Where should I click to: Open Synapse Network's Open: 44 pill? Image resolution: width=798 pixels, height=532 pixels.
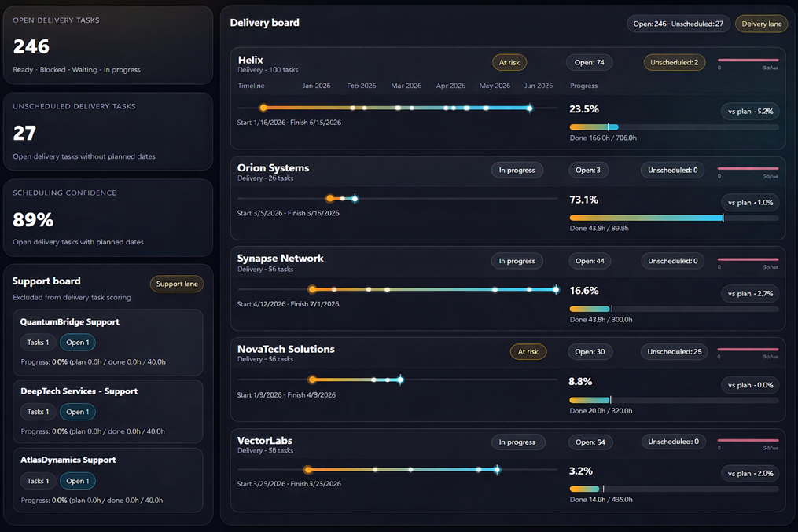tap(590, 261)
